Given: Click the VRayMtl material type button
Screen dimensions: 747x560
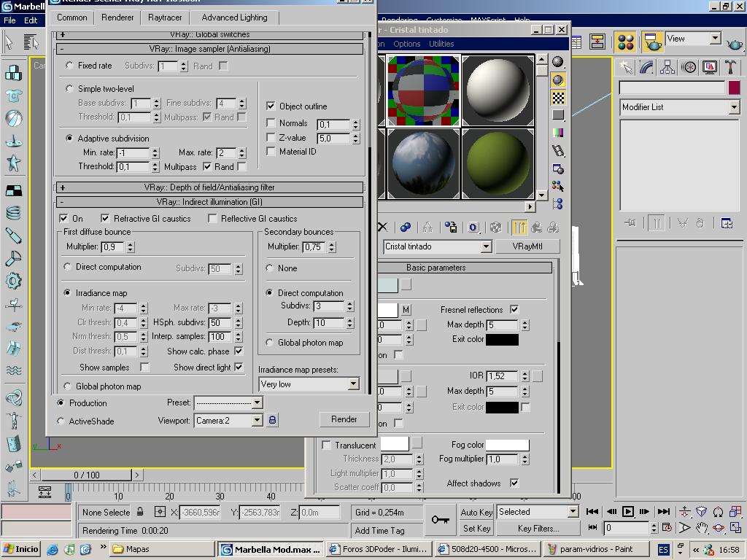Looking at the screenshot, I should coord(527,246).
